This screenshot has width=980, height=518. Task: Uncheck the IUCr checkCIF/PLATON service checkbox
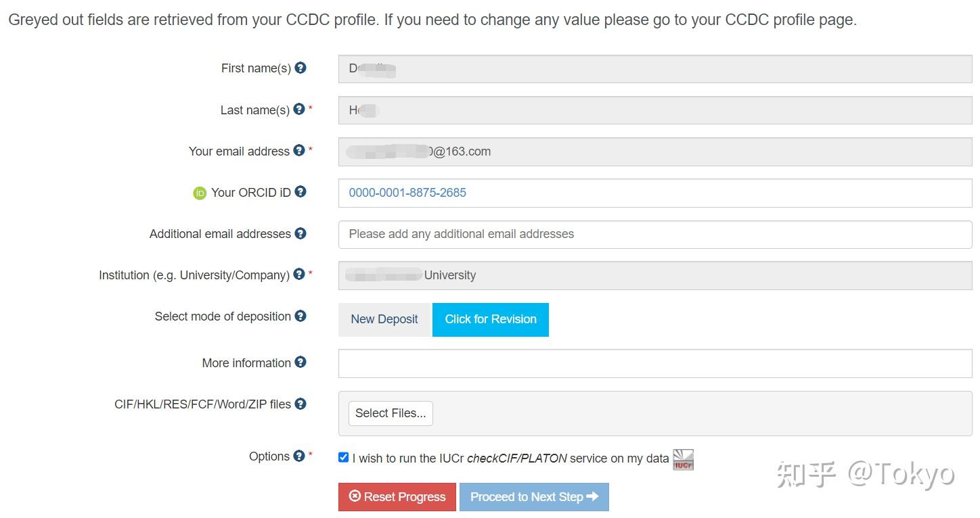[344, 457]
